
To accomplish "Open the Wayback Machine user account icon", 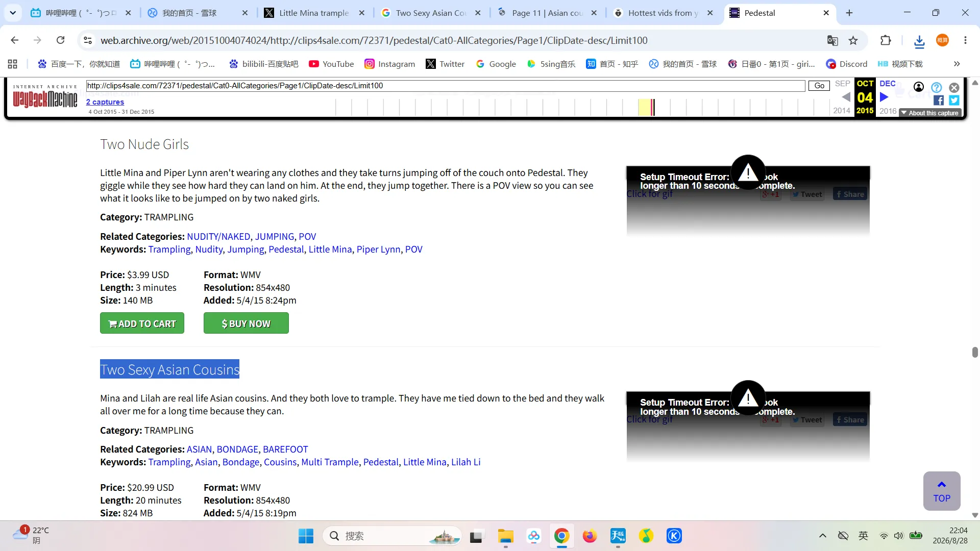I will point(919,87).
